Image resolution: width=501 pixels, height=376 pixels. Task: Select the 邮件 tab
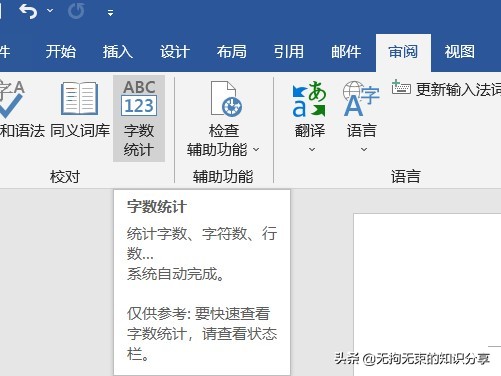click(x=346, y=52)
